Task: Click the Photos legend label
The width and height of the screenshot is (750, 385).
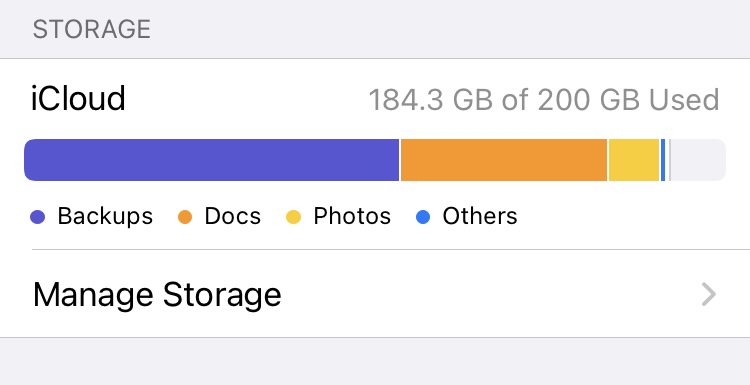Action: [x=352, y=216]
